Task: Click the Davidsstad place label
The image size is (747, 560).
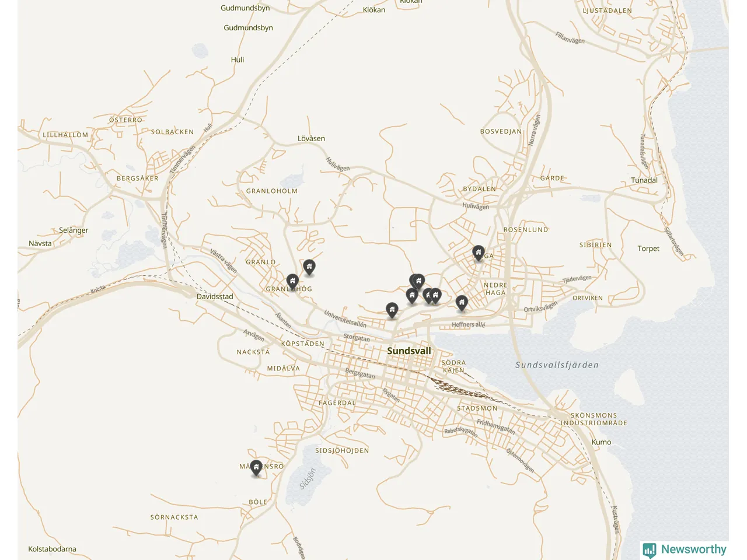Action: pyautogui.click(x=215, y=296)
